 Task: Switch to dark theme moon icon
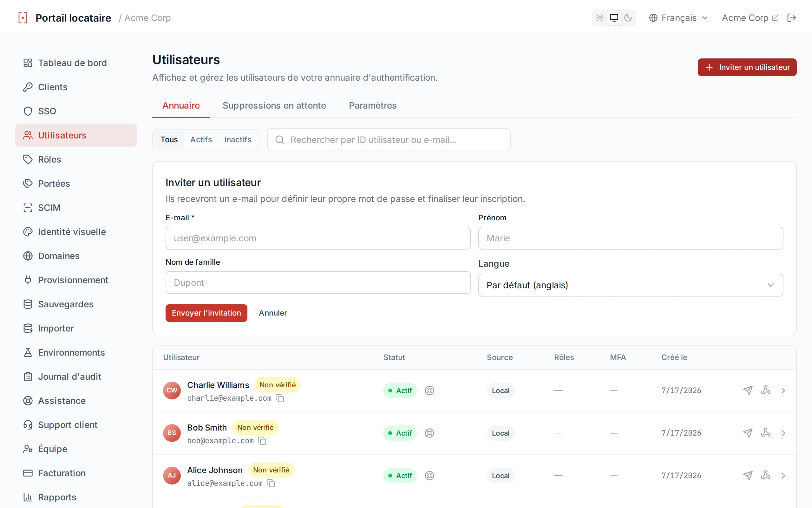[x=628, y=18]
